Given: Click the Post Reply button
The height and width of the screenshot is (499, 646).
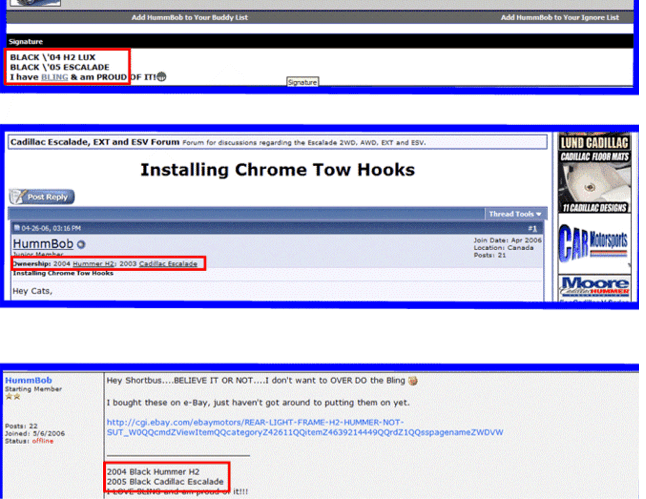Looking at the screenshot, I should click(x=42, y=197).
